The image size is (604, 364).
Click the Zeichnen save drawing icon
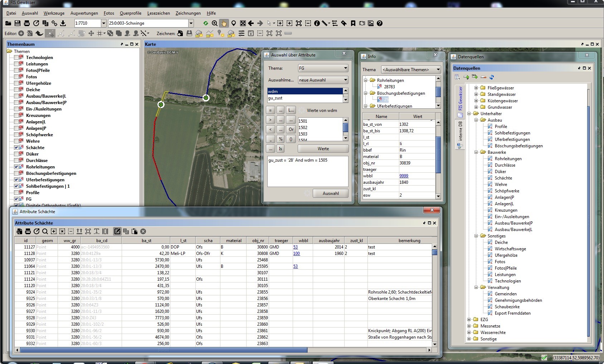(189, 33)
